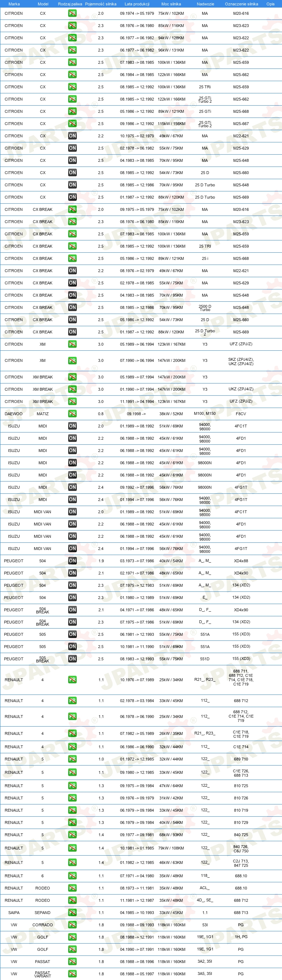The image size is (282, 980).
Task: Click engine code SKZ (ZPJ4/Z), UKZ (ZPJ4/Z)
Action: pos(241,362)
